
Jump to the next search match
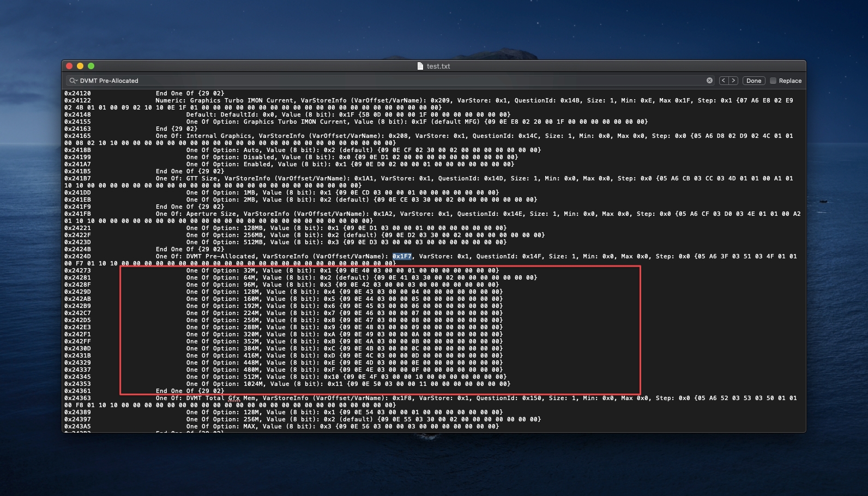[x=733, y=81]
